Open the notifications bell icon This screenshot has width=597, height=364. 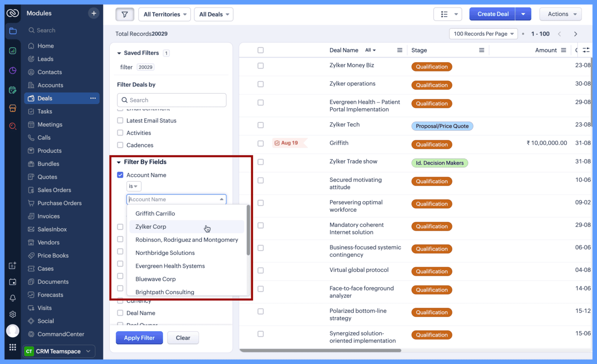click(13, 298)
